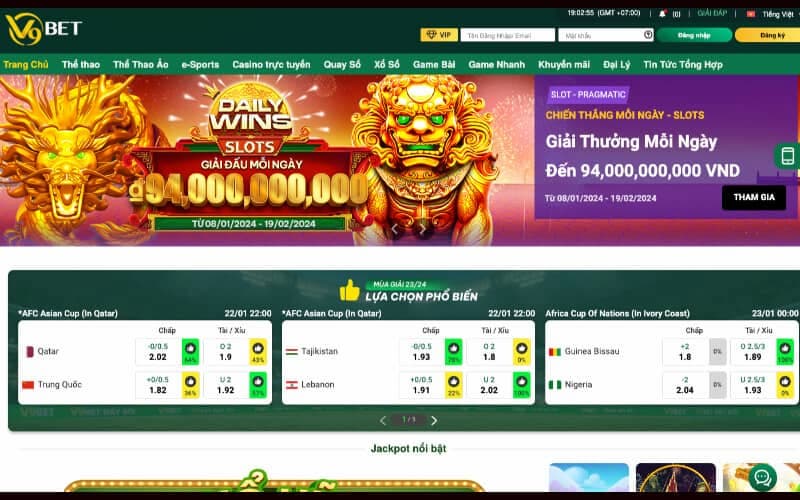Click THAM GIA promotion button
Screen dimensions: 800x500
(754, 197)
